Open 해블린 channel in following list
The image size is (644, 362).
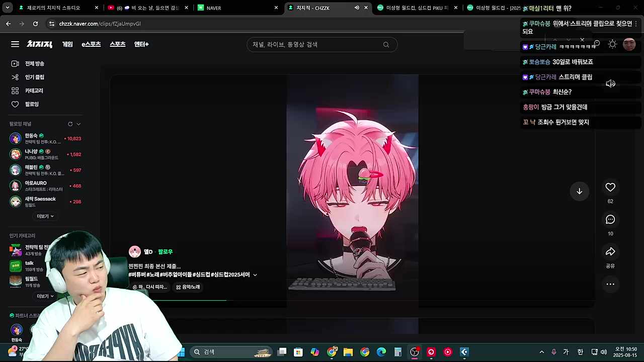[x=45, y=170]
